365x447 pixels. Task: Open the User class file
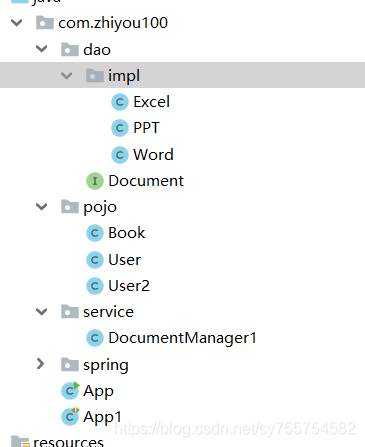point(124,260)
